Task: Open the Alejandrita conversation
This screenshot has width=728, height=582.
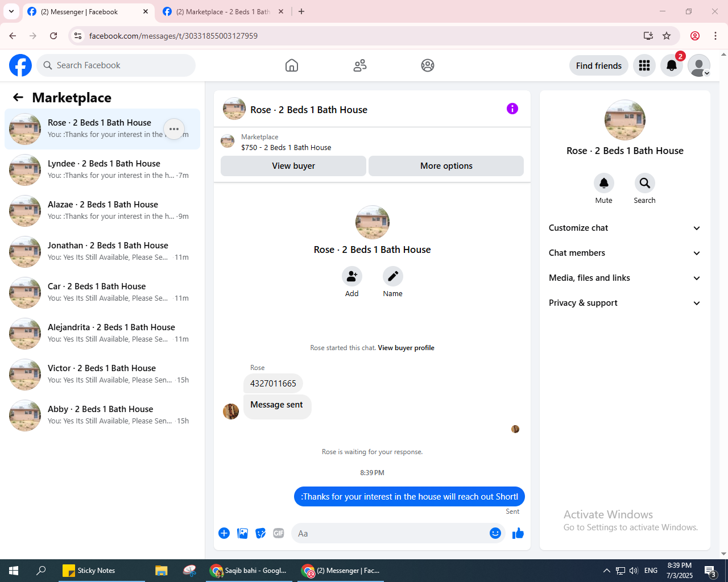Action: (102, 334)
